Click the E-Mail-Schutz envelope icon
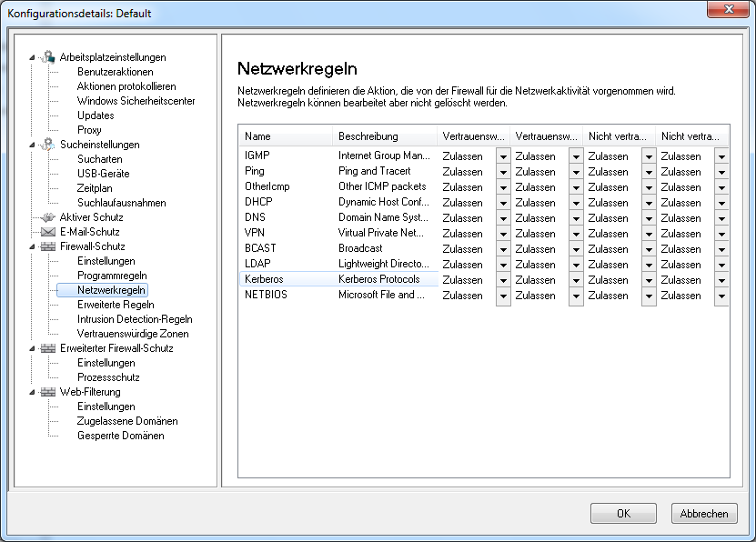 pyautogui.click(x=47, y=232)
